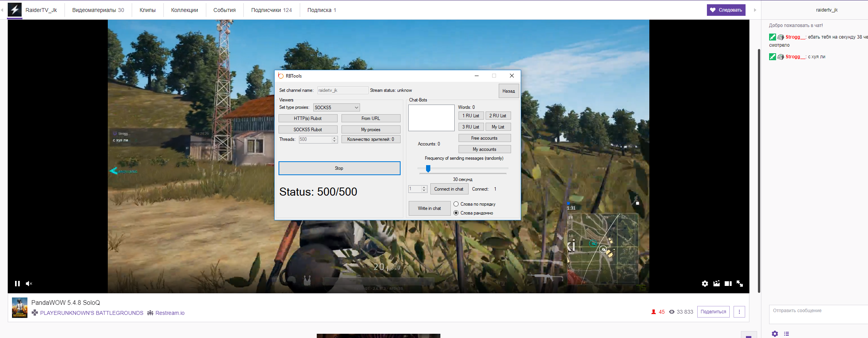Open chat settings gear below chat
This screenshot has width=868, height=338.
click(775, 334)
